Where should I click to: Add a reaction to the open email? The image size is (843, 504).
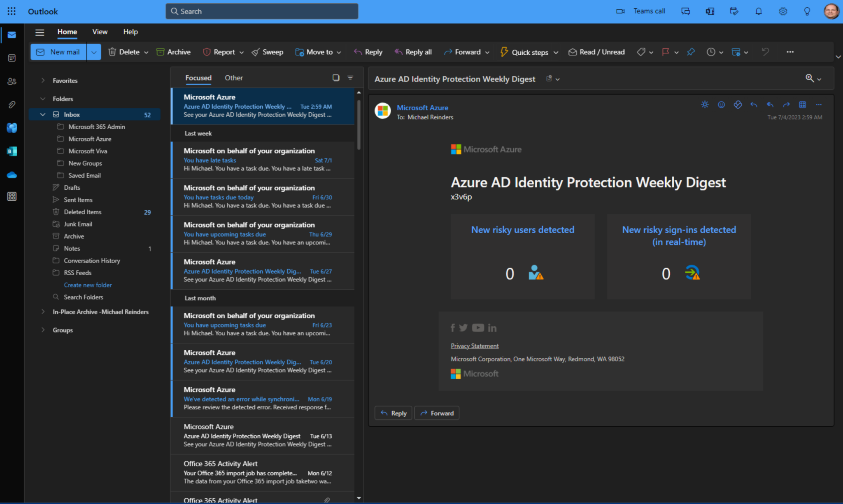(x=721, y=105)
